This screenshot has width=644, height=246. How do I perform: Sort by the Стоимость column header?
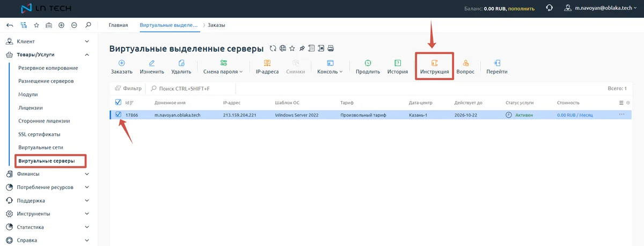click(x=568, y=103)
